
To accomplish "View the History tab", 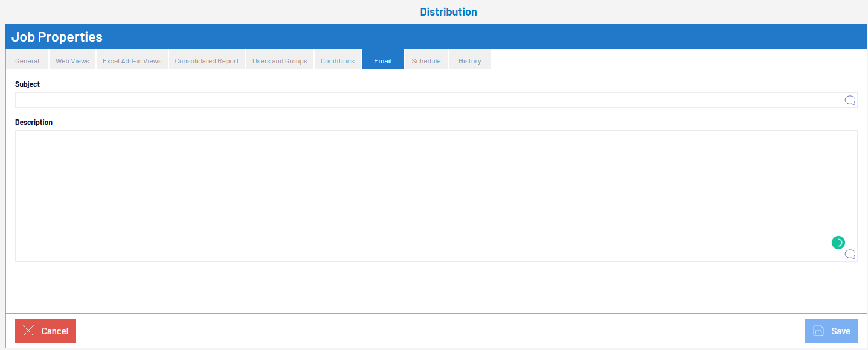I will pos(469,61).
